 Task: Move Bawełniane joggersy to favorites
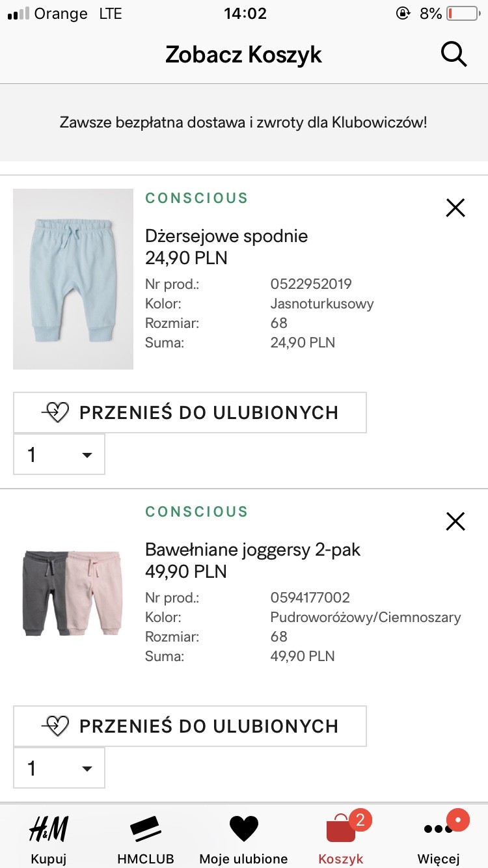[x=190, y=726]
